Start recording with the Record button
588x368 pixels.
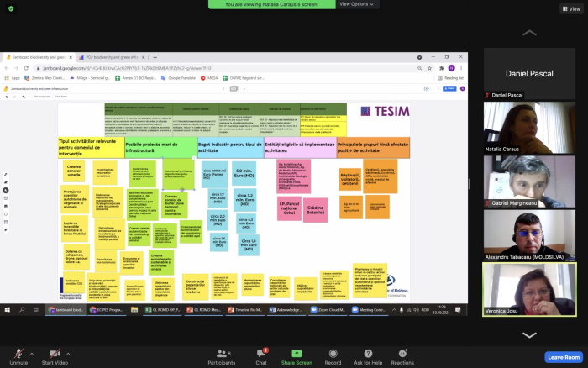coord(333,357)
